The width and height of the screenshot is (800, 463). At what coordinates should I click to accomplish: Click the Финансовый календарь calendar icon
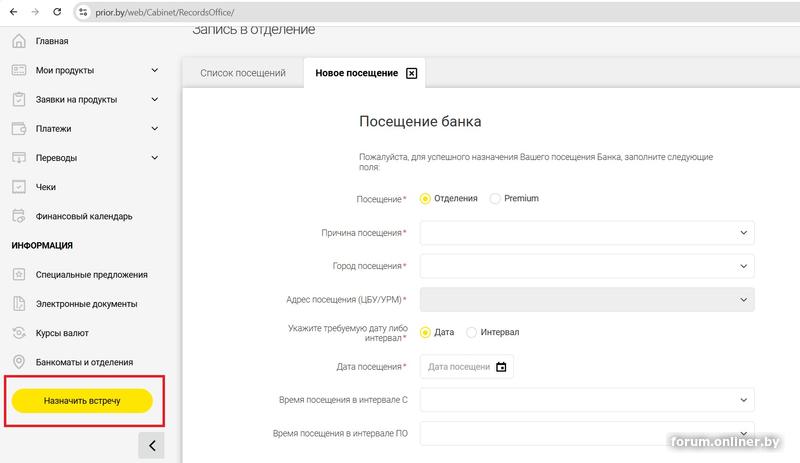pos(19,216)
